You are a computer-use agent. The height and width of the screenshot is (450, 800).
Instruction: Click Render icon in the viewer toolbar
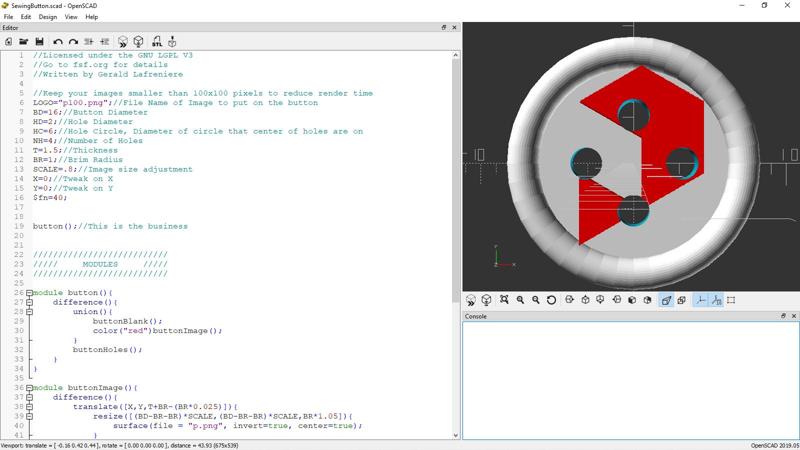click(x=486, y=300)
